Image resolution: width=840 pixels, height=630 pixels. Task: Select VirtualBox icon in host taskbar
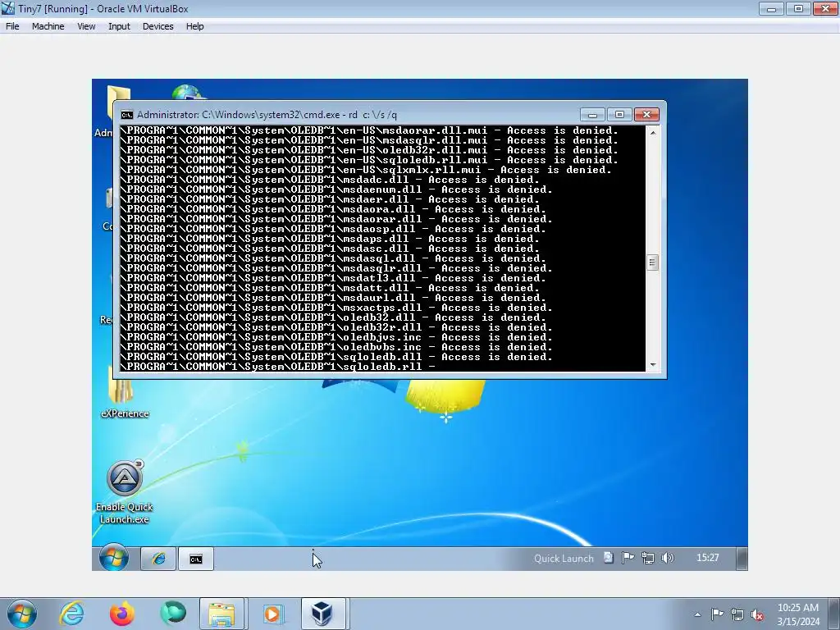click(x=322, y=614)
